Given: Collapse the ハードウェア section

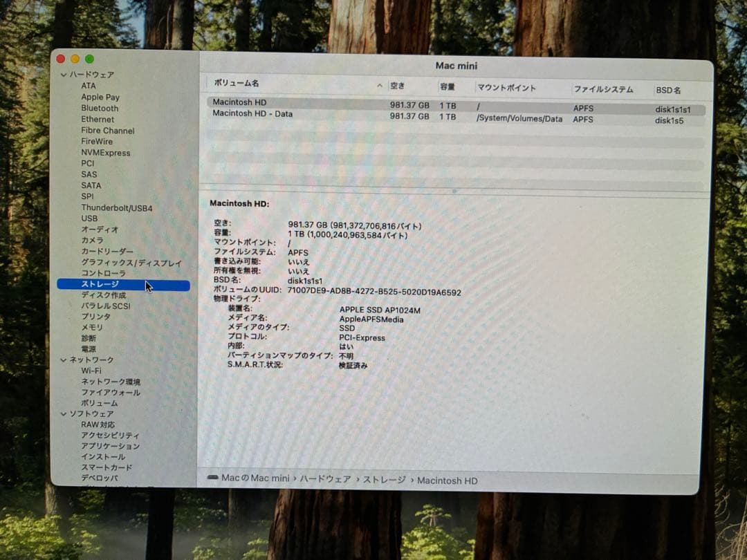Looking at the screenshot, I should (x=64, y=75).
